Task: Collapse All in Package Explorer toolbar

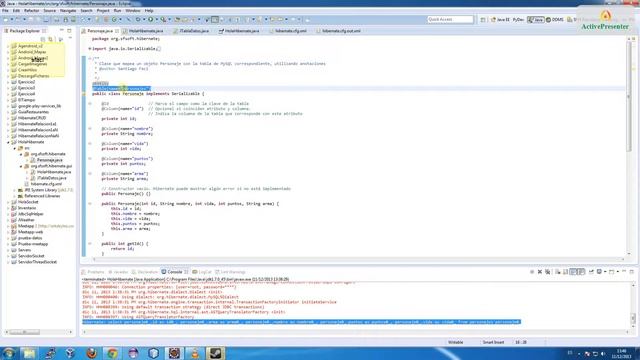Action: [43, 39]
